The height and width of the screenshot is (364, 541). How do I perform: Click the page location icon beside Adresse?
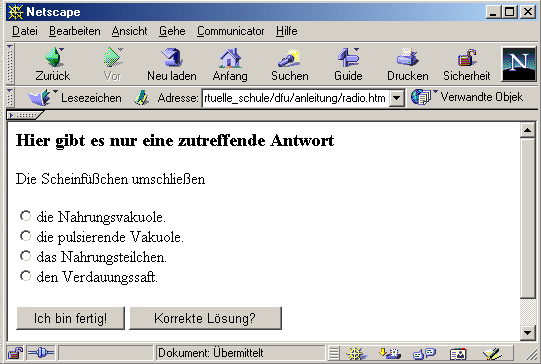141,98
